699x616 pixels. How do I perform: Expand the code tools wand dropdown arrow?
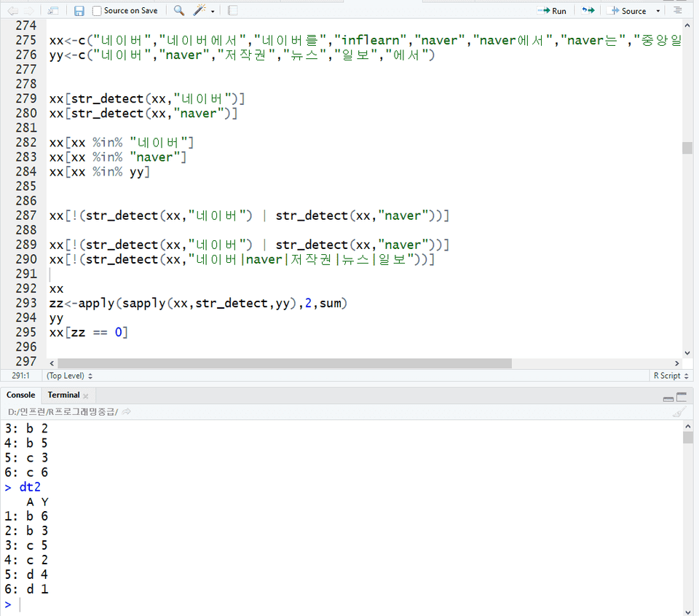coord(213,11)
